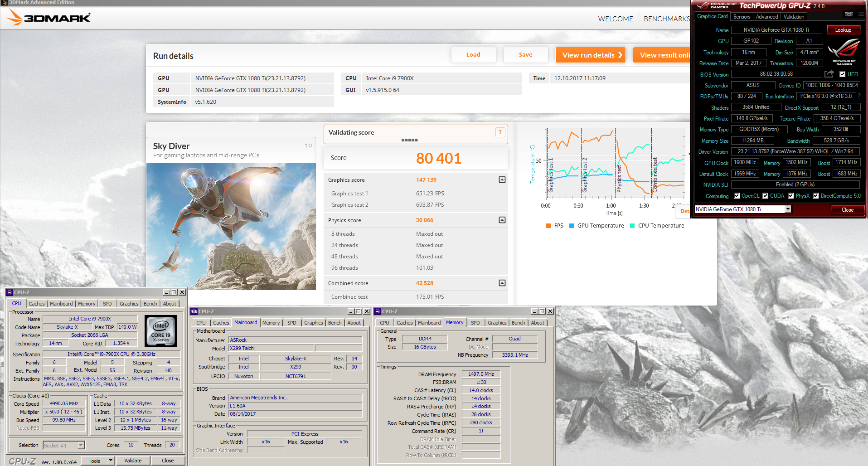Click the temperature and FPS monitoring chart

616,163
